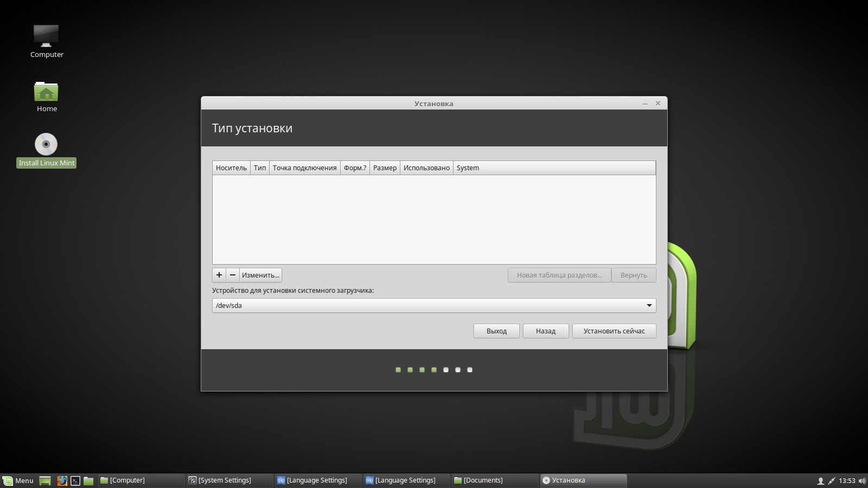Click the minus icon to remove partition
868x488 pixels.
tap(233, 275)
